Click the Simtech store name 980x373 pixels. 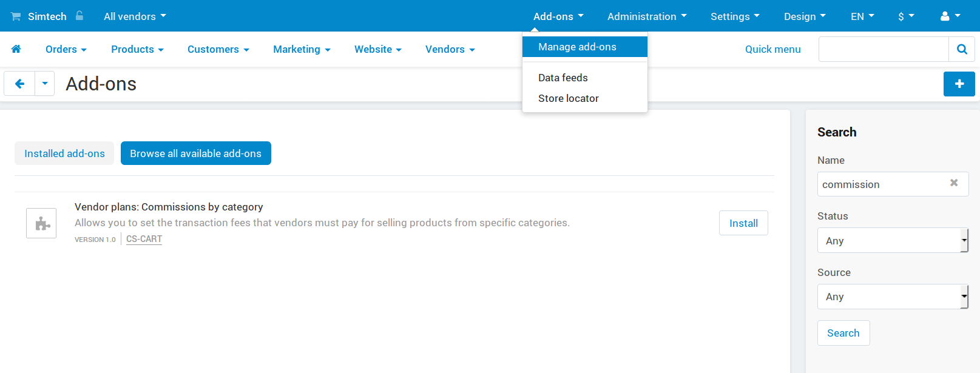(x=47, y=16)
